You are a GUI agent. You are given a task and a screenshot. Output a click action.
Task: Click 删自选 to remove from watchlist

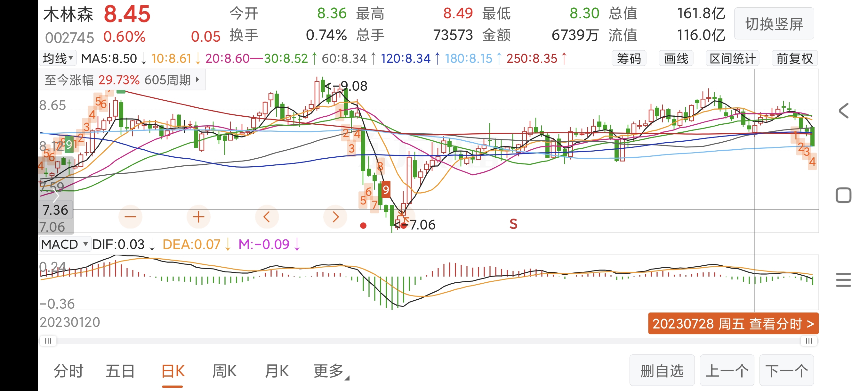[x=662, y=371]
